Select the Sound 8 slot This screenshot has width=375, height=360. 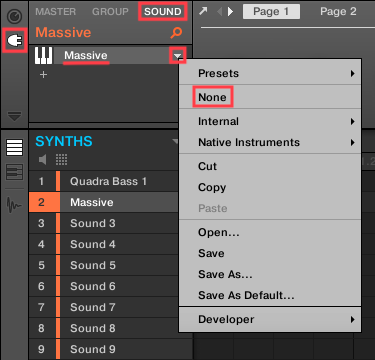(x=103, y=328)
